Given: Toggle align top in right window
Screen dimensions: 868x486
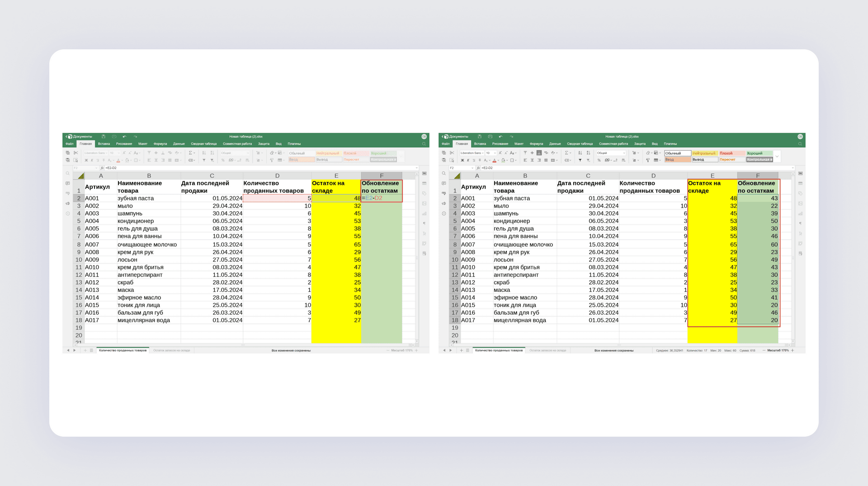Looking at the screenshot, I should (x=525, y=153).
